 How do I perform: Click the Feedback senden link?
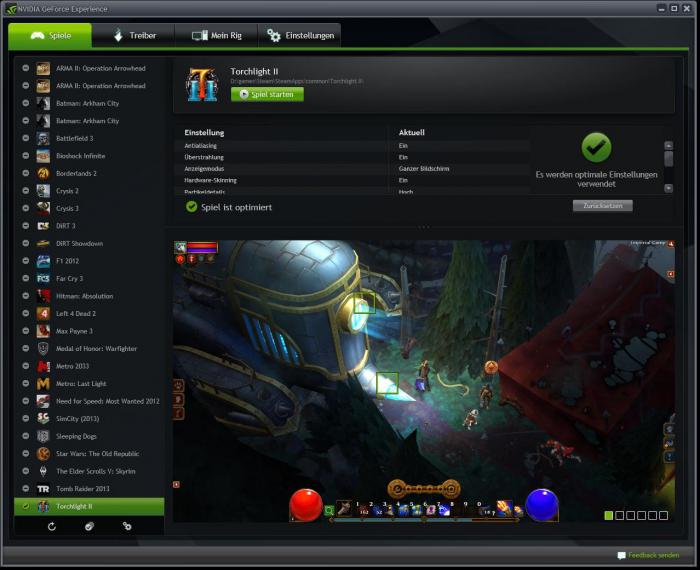(x=649, y=555)
